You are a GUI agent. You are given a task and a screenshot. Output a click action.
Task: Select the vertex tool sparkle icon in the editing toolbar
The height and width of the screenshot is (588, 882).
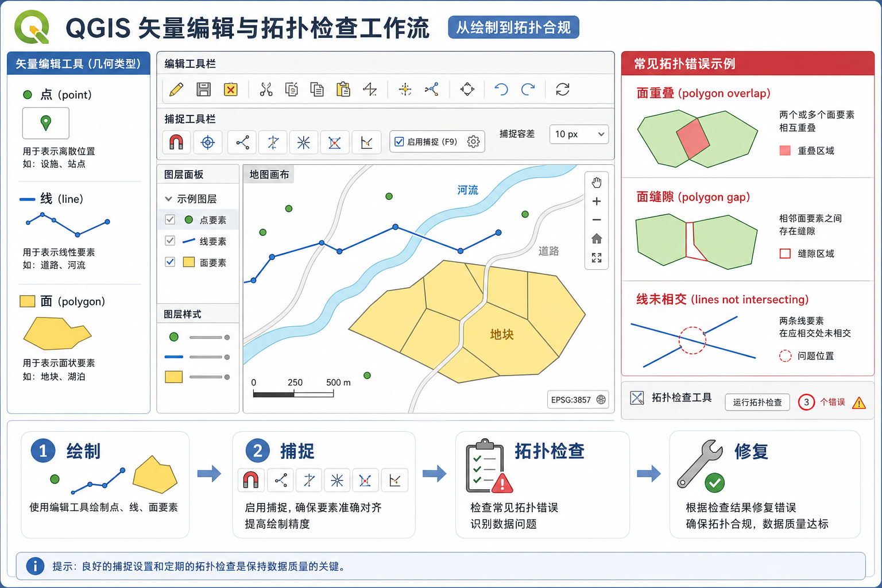(405, 90)
